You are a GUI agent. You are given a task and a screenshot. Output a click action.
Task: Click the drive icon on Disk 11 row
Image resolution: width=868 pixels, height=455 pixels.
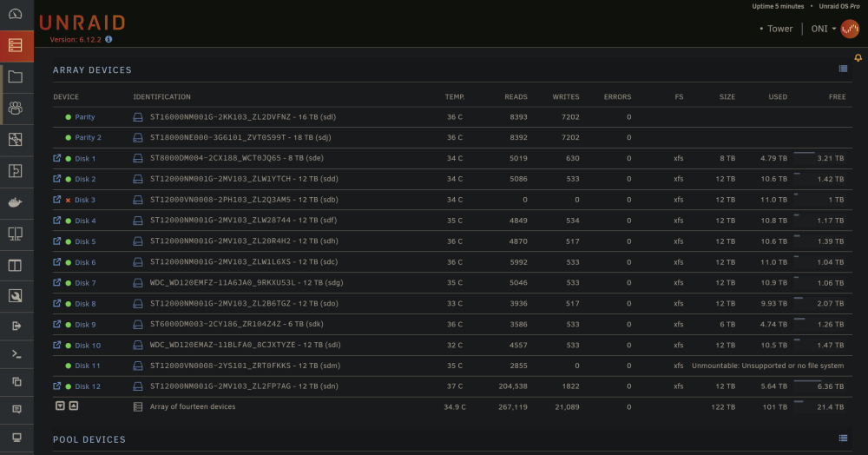(138, 366)
